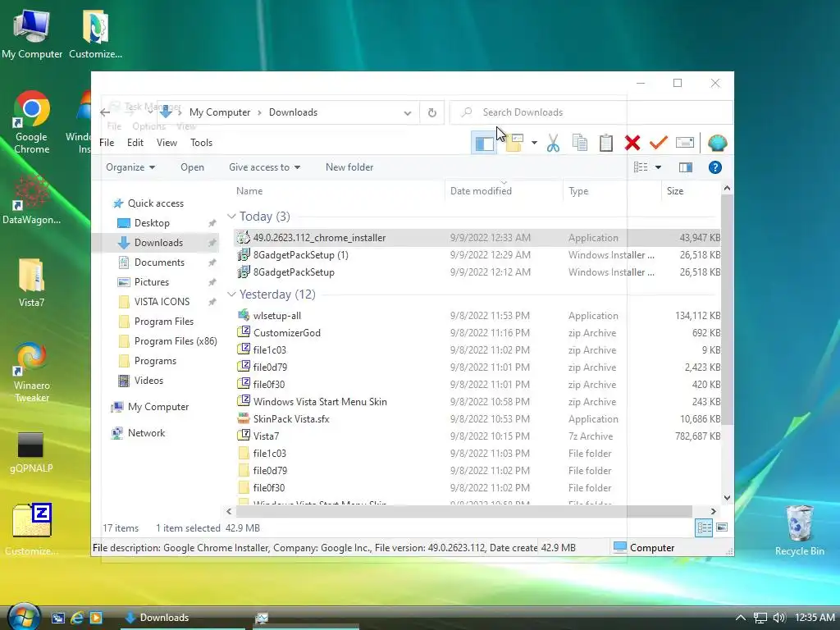Collapse the Today (3) group
This screenshot has height=630, width=840.
231,217
